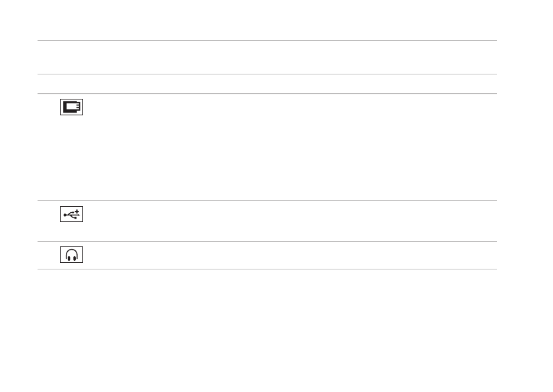The image size is (553, 392).
Task: Click the card slot notches on the reader icon
Action: coord(79,106)
